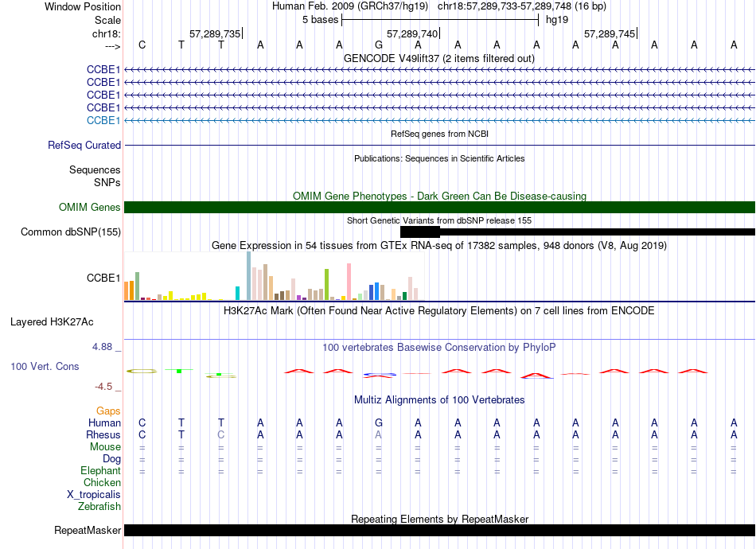Image resolution: width=756 pixels, height=549 pixels.
Task: Click the Gaps row label
Action: [x=108, y=411]
